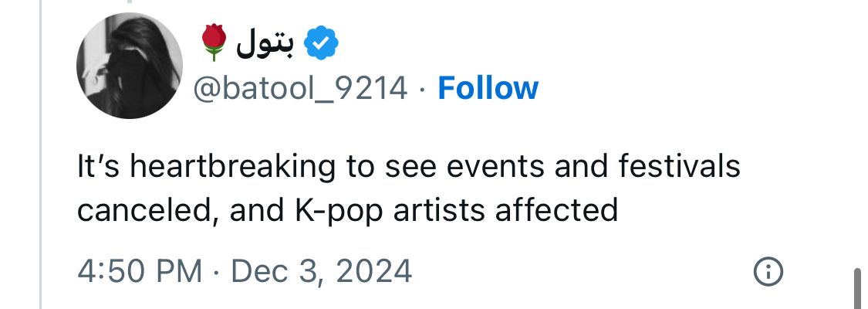Click the 4:50 PM time in the timestamp
868x309 pixels.
139,271
